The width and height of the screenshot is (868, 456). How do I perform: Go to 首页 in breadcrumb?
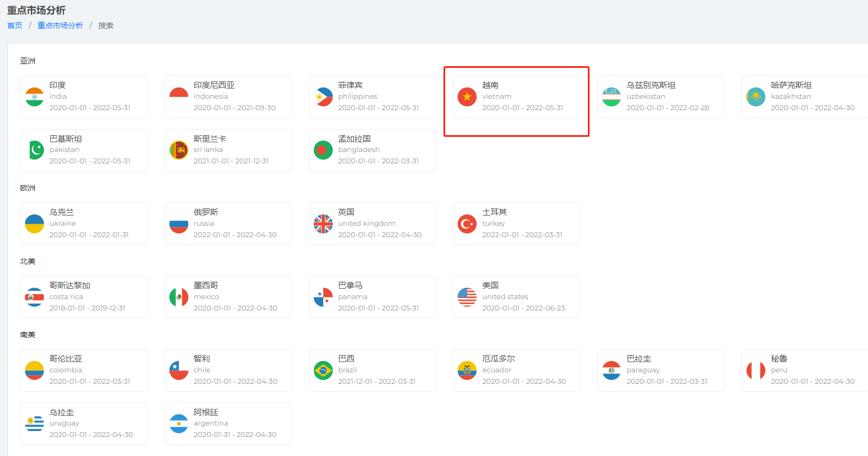pyautogui.click(x=15, y=26)
